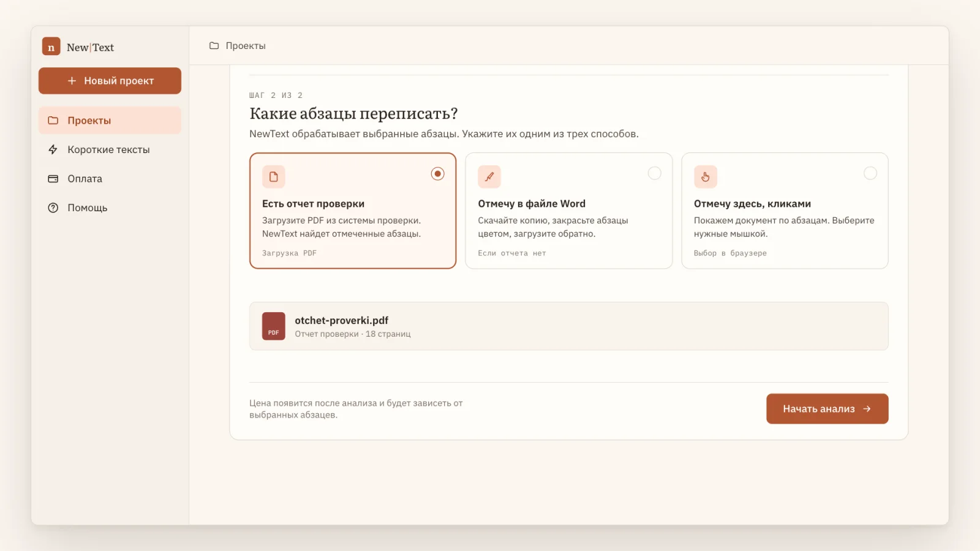980x551 pixels.
Task: Click the lightning icon for Короткие тексты
Action: (53, 149)
